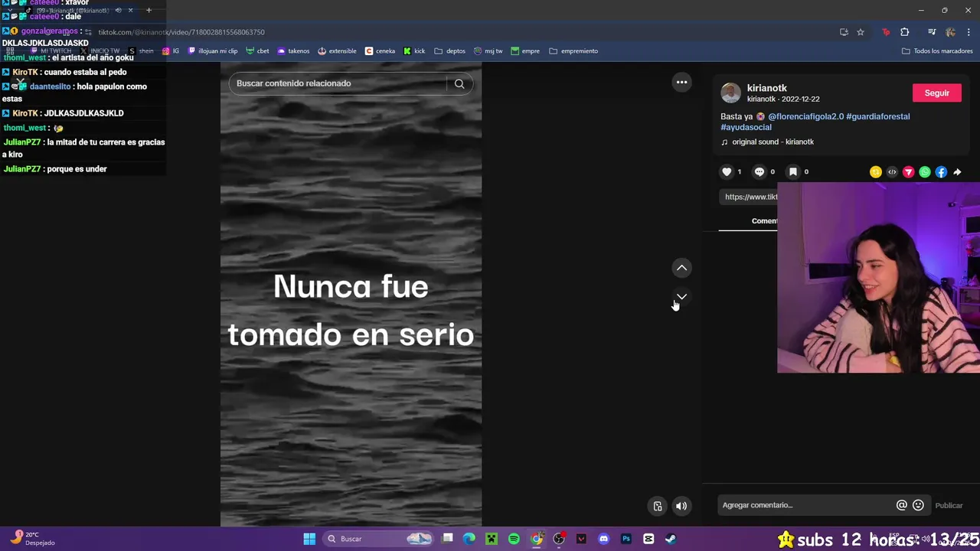This screenshot has height=551, width=980.
Task: Open OBS Studio from the taskbar
Action: [x=559, y=539]
